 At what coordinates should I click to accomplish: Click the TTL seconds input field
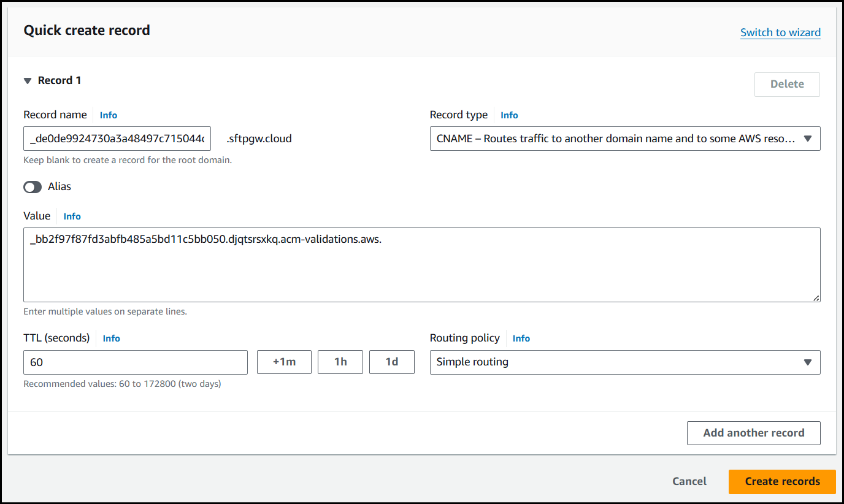(x=135, y=362)
